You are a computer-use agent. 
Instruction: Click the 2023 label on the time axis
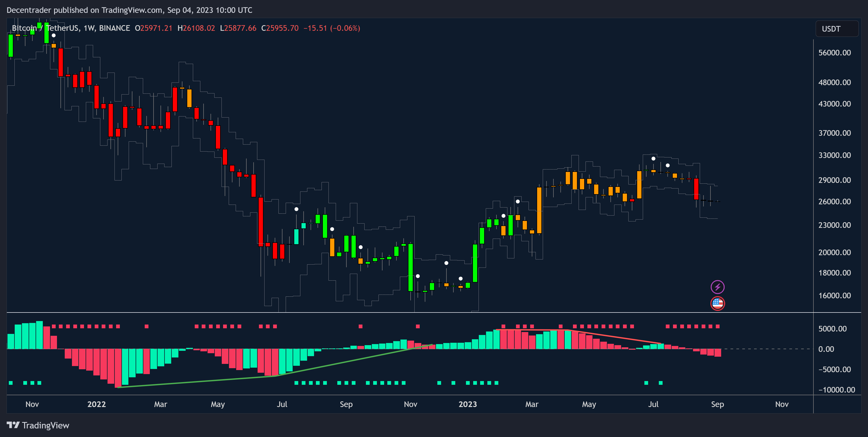click(x=467, y=404)
